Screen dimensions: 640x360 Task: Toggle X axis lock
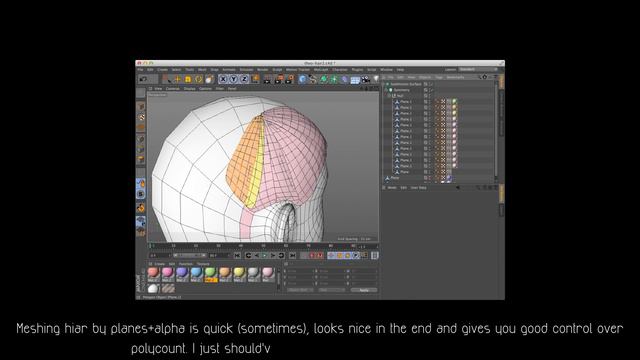pos(223,79)
